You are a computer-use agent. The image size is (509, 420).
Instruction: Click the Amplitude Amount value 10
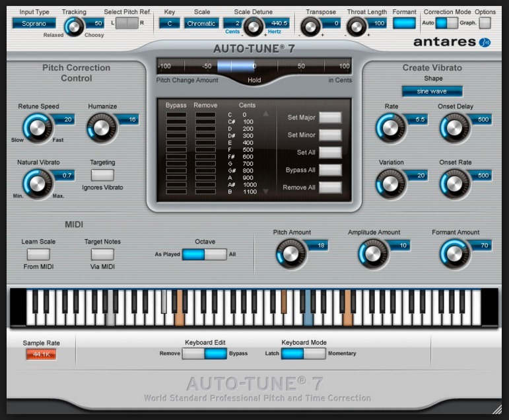pos(400,245)
